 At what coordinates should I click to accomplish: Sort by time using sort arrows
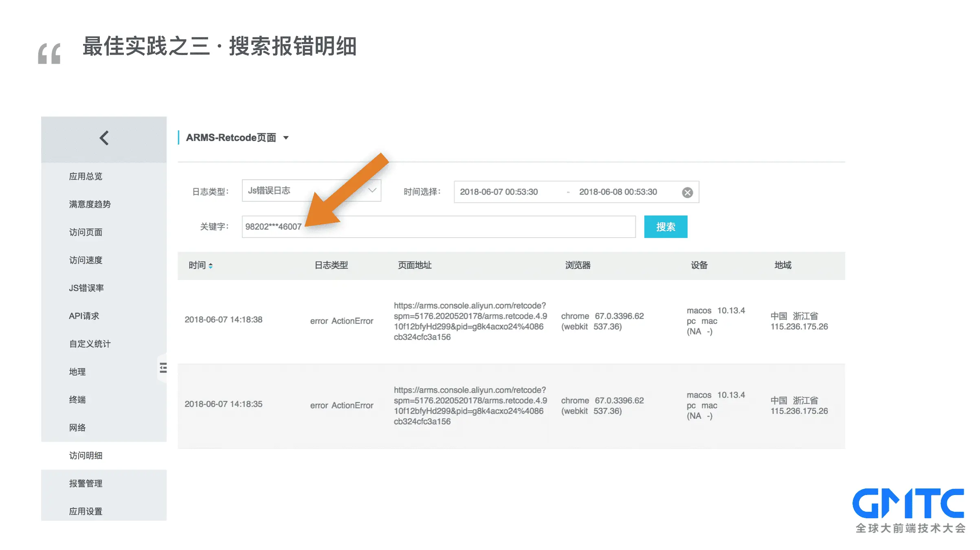[211, 266]
